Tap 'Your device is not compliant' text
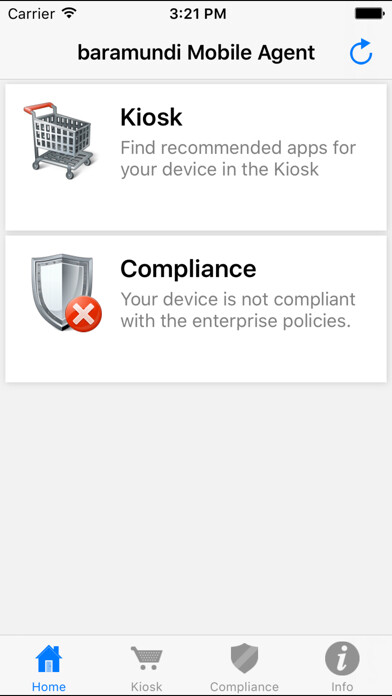The height and width of the screenshot is (696, 392). [x=238, y=310]
